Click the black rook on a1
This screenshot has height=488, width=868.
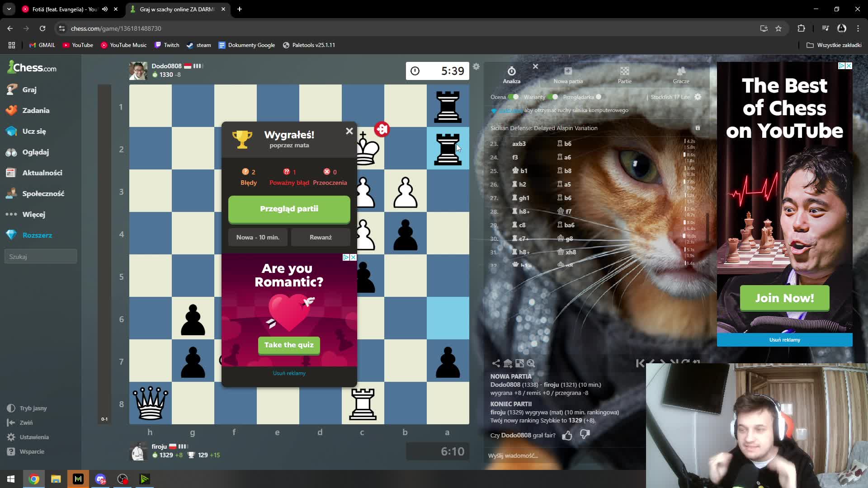point(448,107)
